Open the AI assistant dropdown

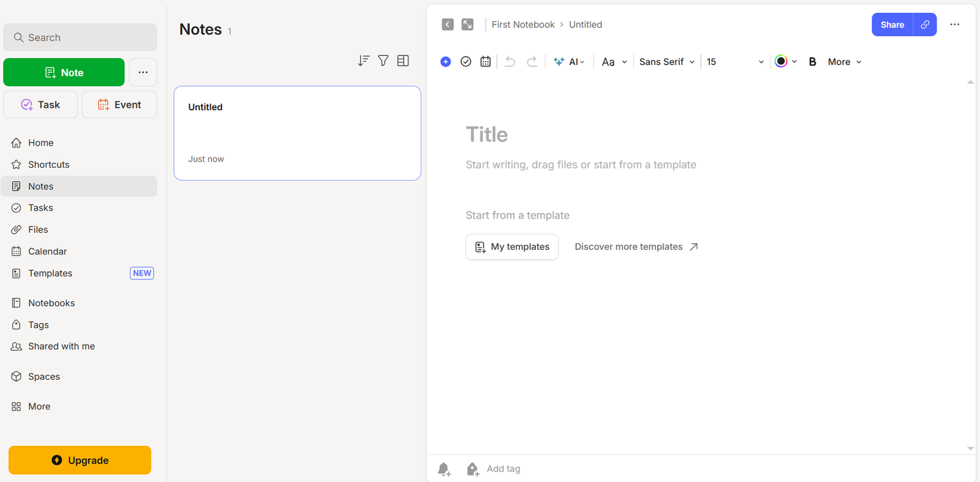click(569, 62)
